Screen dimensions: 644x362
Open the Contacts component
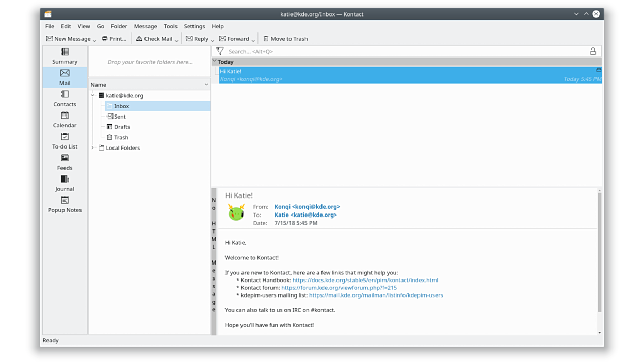(65, 98)
